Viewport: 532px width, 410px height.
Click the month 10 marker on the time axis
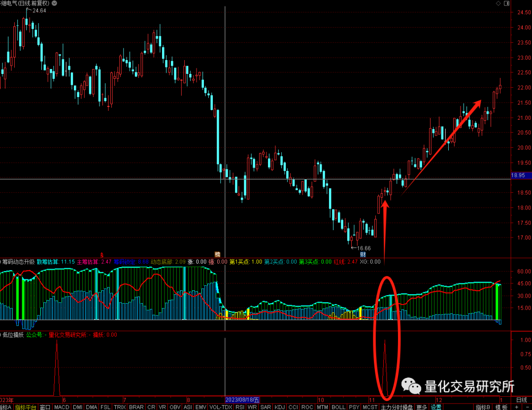pyautogui.click(x=321, y=400)
